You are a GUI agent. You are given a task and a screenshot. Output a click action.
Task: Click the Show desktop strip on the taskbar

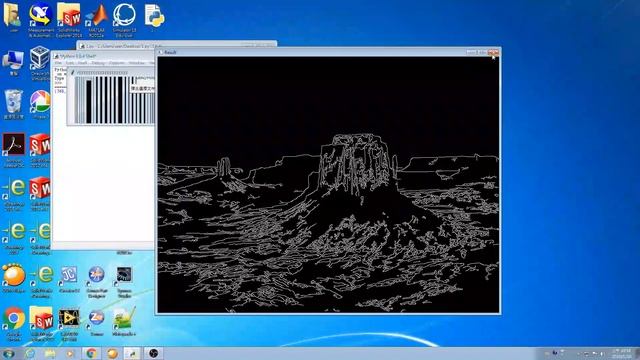tap(637, 353)
